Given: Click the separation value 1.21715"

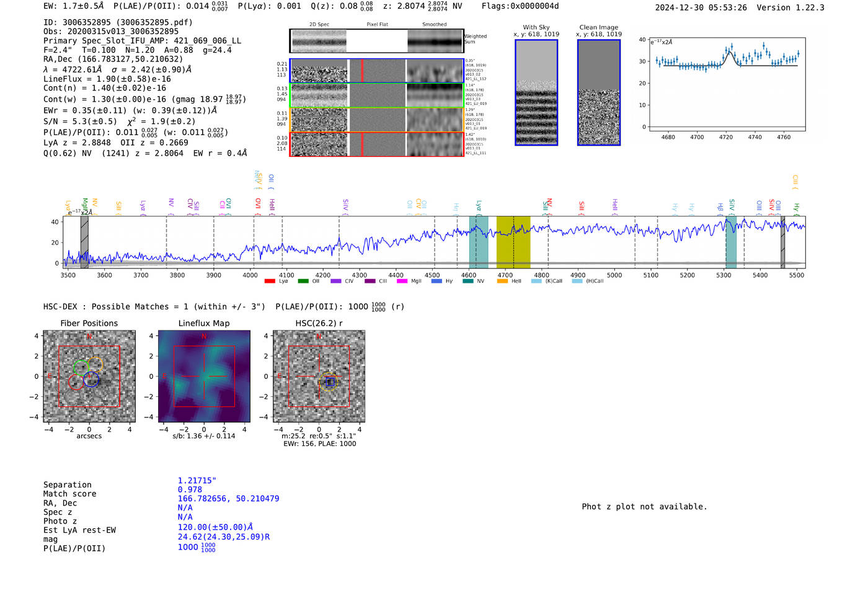Looking at the screenshot, I should [x=197, y=481].
